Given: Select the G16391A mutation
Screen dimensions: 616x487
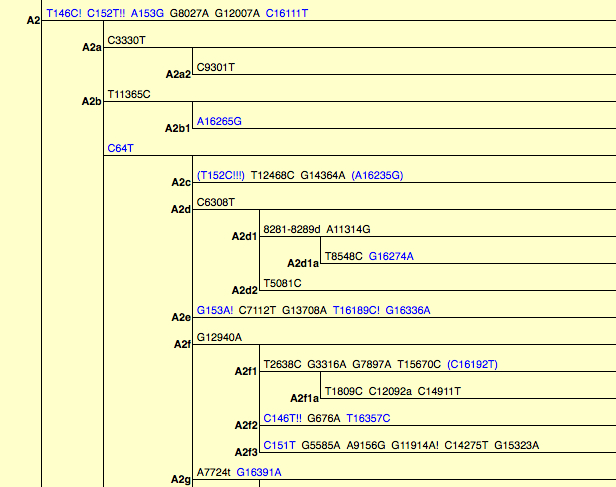Looking at the screenshot, I should coord(259,472).
